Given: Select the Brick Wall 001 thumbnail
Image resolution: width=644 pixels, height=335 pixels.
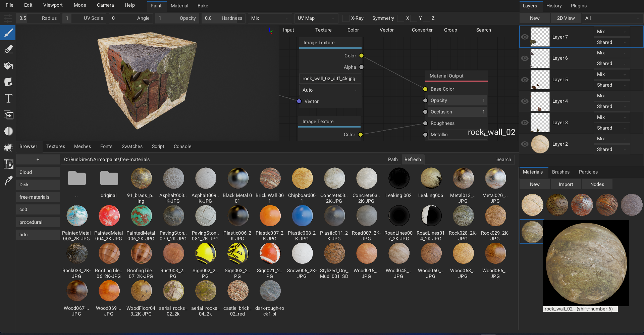Looking at the screenshot, I should tap(270, 178).
